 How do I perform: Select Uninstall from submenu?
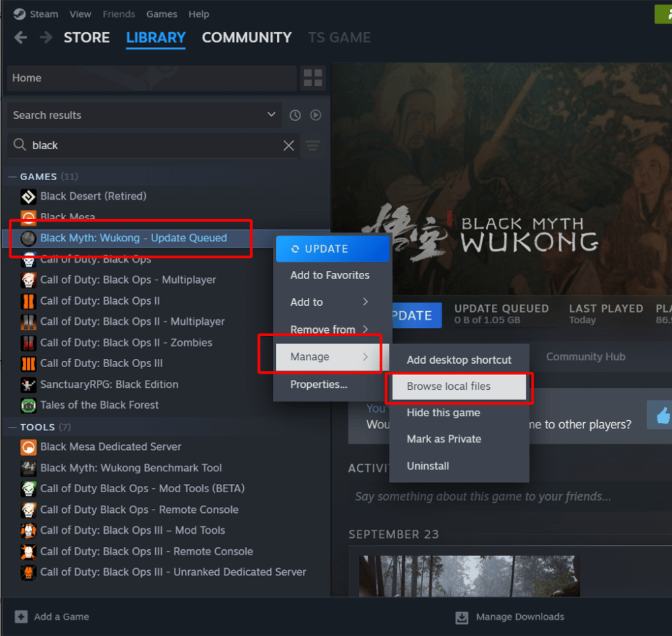(459, 466)
